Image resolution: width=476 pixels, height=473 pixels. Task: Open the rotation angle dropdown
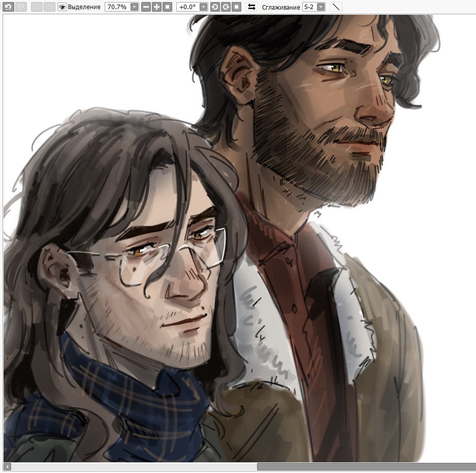point(204,7)
